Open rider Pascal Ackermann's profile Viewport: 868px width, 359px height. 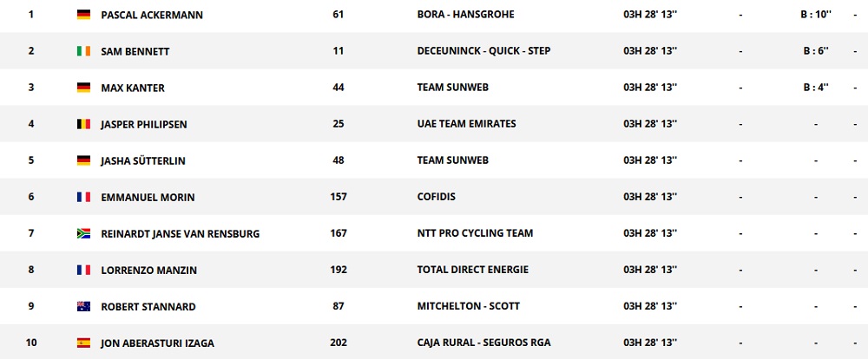(x=152, y=16)
